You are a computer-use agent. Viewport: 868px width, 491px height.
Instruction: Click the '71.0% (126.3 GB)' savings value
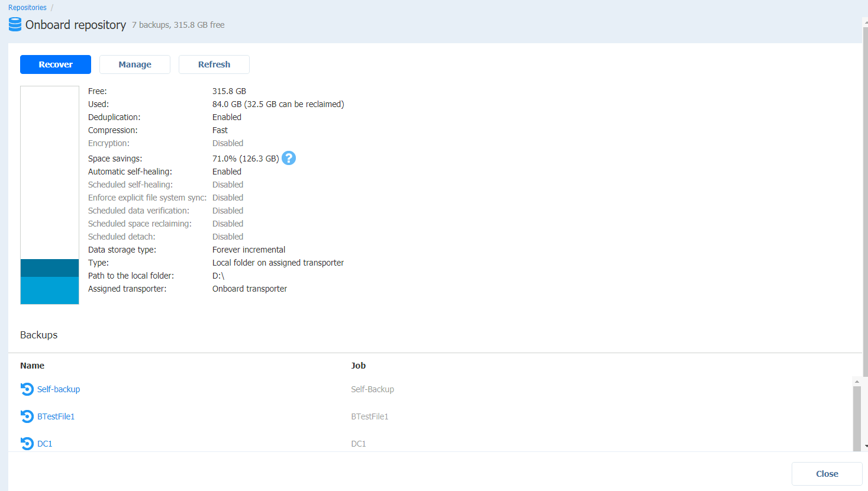tap(246, 159)
